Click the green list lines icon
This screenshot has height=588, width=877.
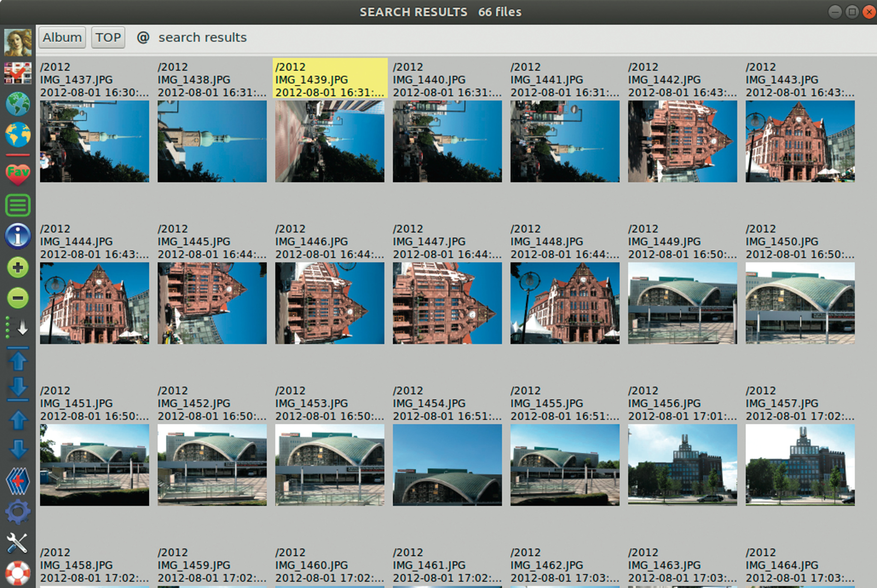[18, 205]
